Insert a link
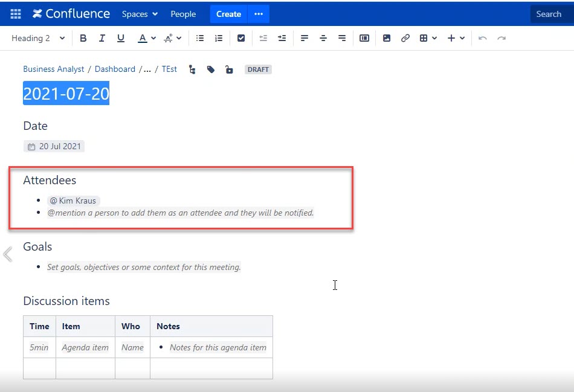The width and height of the screenshot is (574, 392). 405,38
